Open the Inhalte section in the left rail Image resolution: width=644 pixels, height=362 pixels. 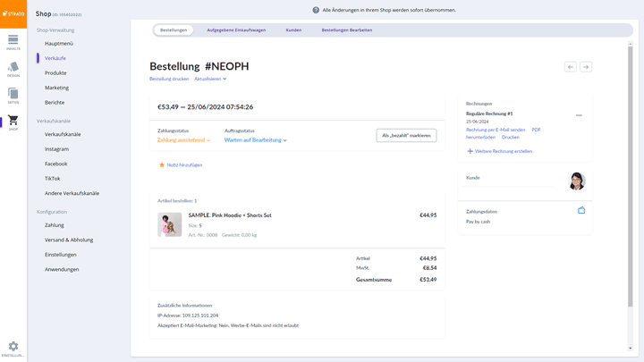click(x=13, y=41)
